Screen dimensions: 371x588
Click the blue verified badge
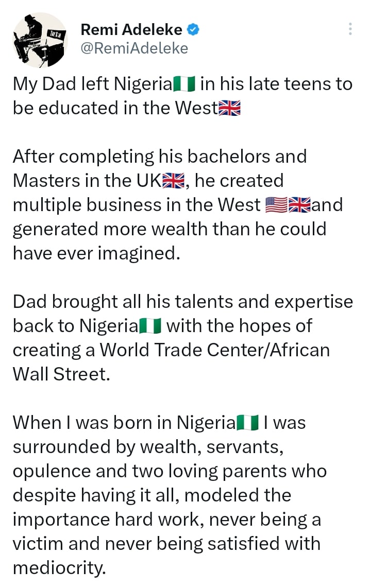[193, 30]
